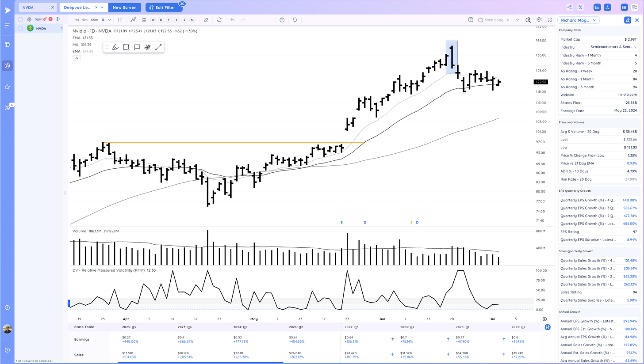Image resolution: width=644 pixels, height=364 pixels.
Task: Open the Richard Mog... panel dropdown
Action: [x=579, y=20]
